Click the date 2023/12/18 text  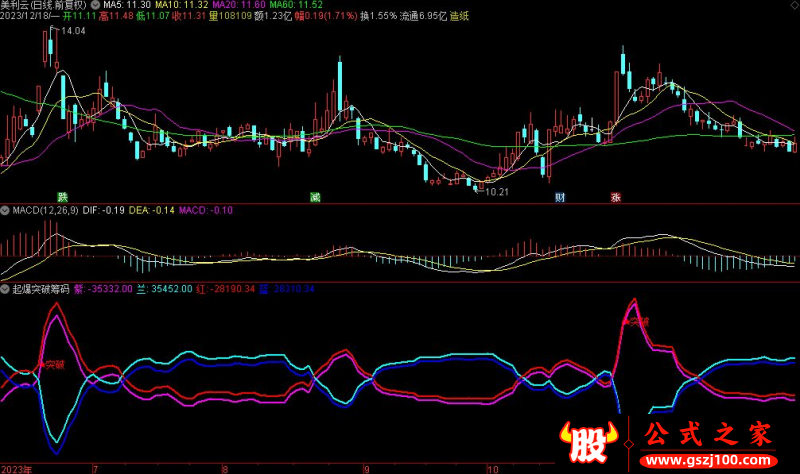26,16
